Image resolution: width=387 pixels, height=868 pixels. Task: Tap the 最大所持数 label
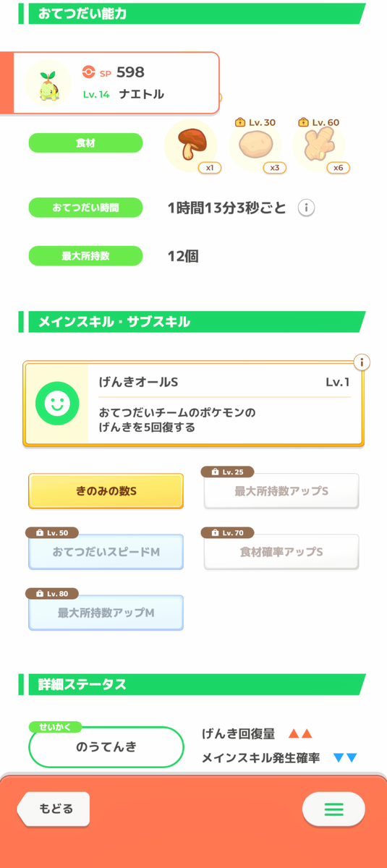(x=85, y=256)
